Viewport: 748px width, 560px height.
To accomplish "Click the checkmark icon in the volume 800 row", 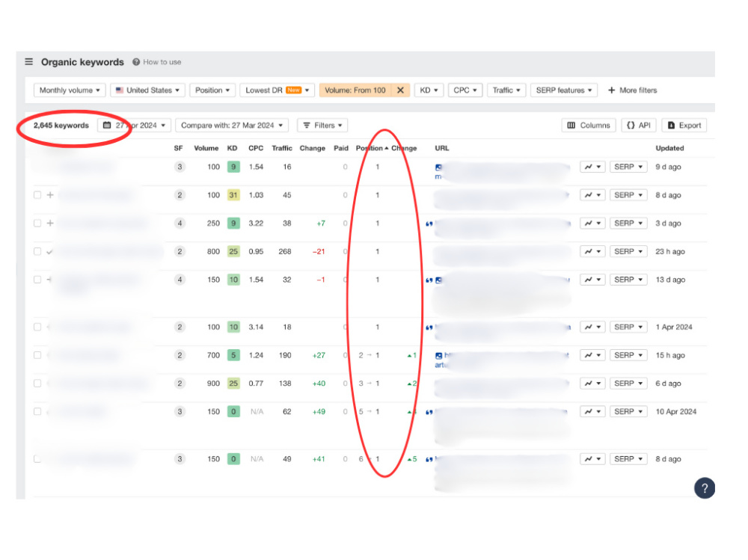I will 49,252.
